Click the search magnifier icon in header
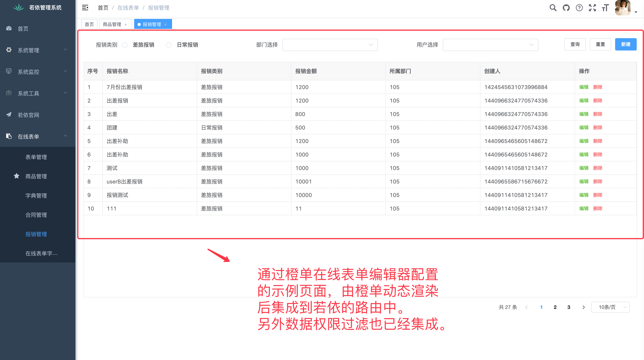The image size is (644, 360). coord(553,8)
